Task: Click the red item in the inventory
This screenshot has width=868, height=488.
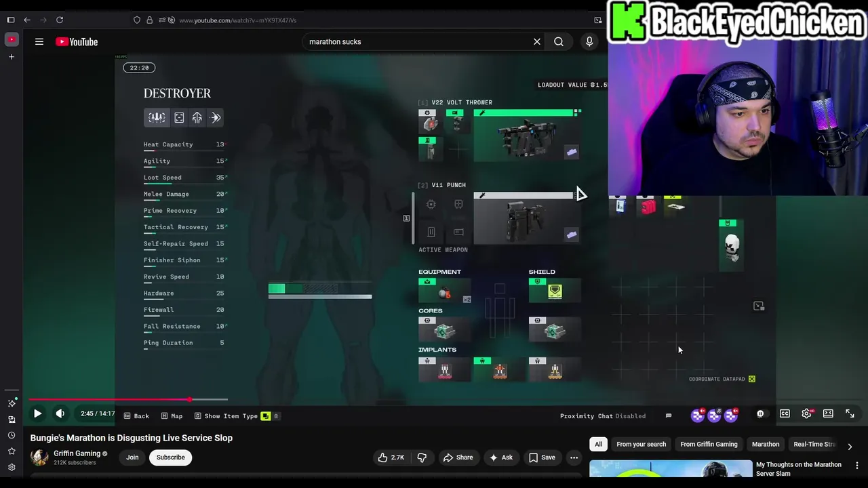Action: click(648, 207)
